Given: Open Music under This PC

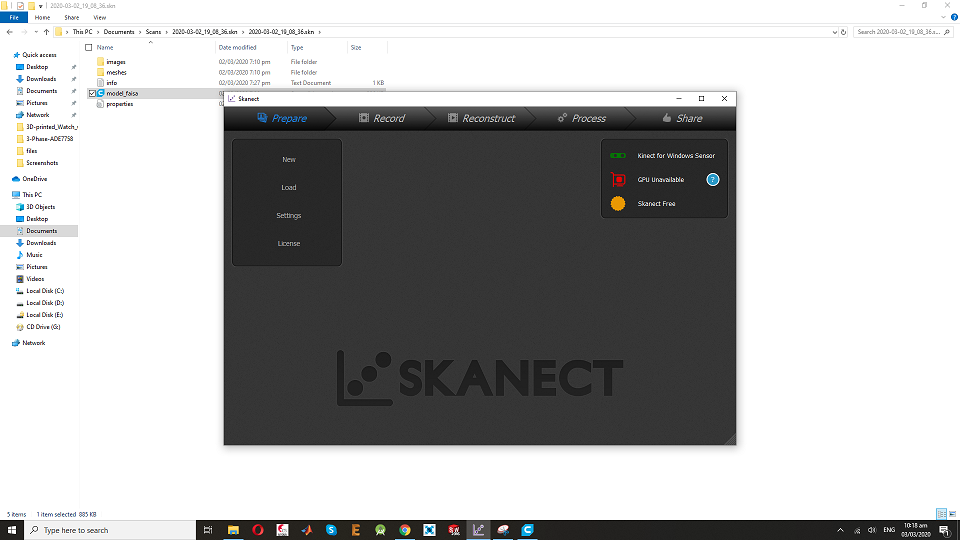Looking at the screenshot, I should click(x=34, y=255).
